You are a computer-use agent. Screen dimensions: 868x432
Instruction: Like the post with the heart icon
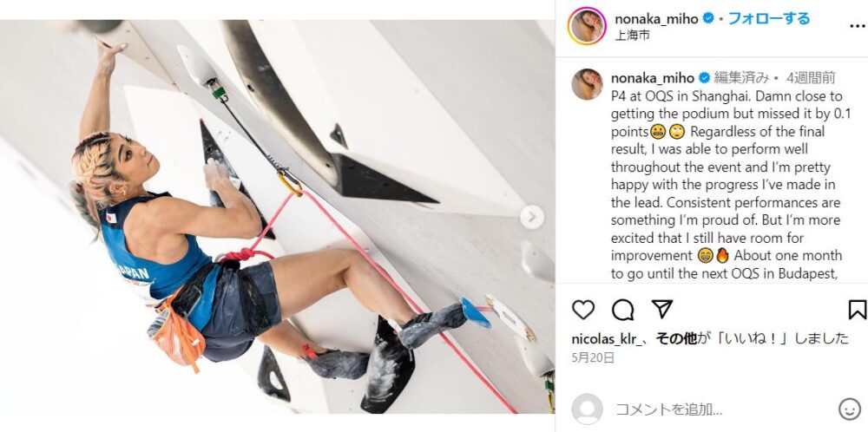583,309
